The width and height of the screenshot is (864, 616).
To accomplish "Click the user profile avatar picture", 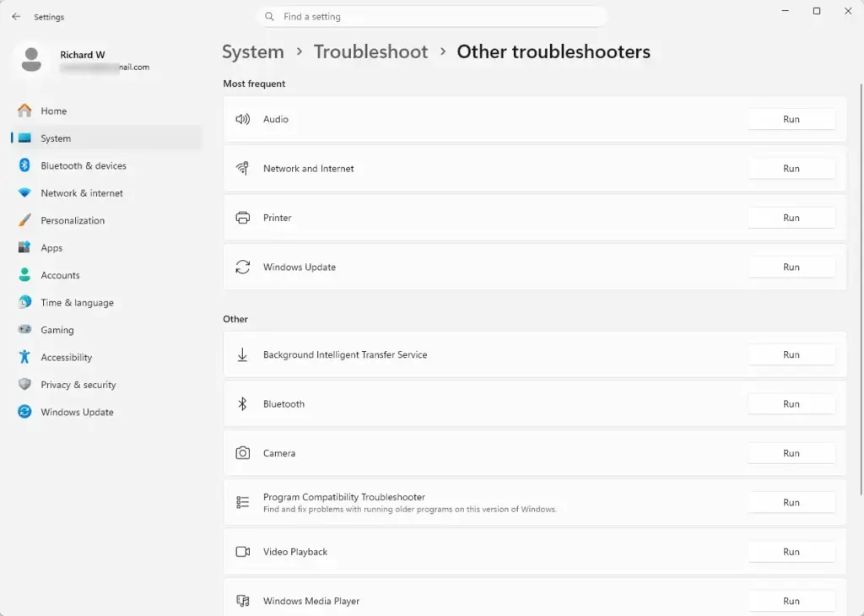I will click(x=31, y=60).
